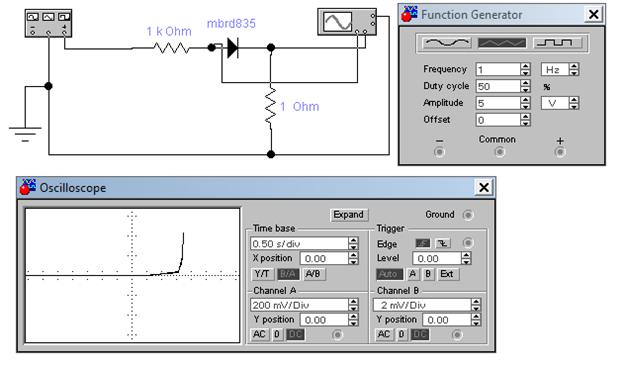Set Channel A coupling to DC

(295, 334)
